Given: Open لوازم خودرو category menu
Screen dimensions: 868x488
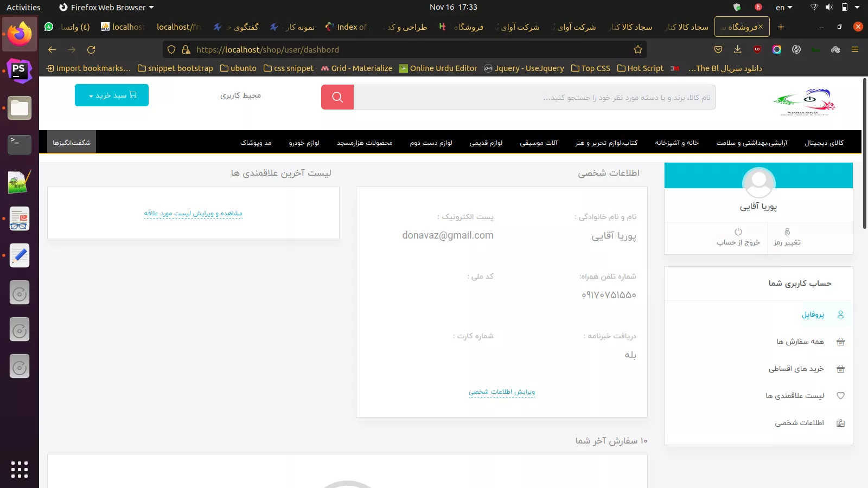Looking at the screenshot, I should coord(304,143).
